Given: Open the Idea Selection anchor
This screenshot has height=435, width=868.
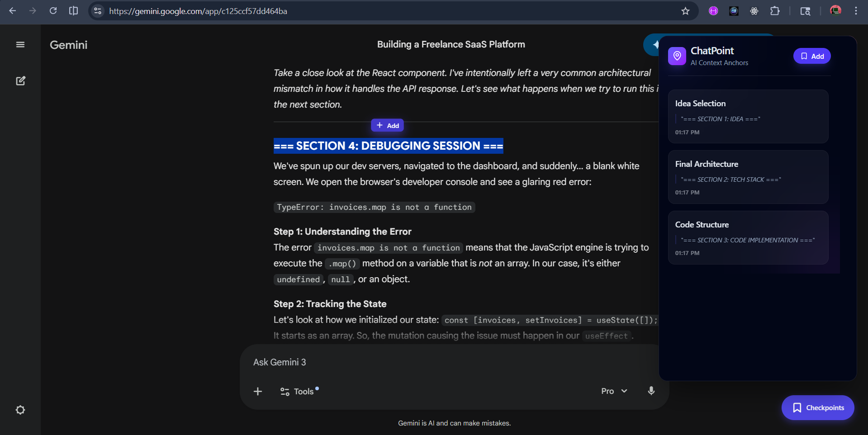Looking at the screenshot, I should 748,117.
